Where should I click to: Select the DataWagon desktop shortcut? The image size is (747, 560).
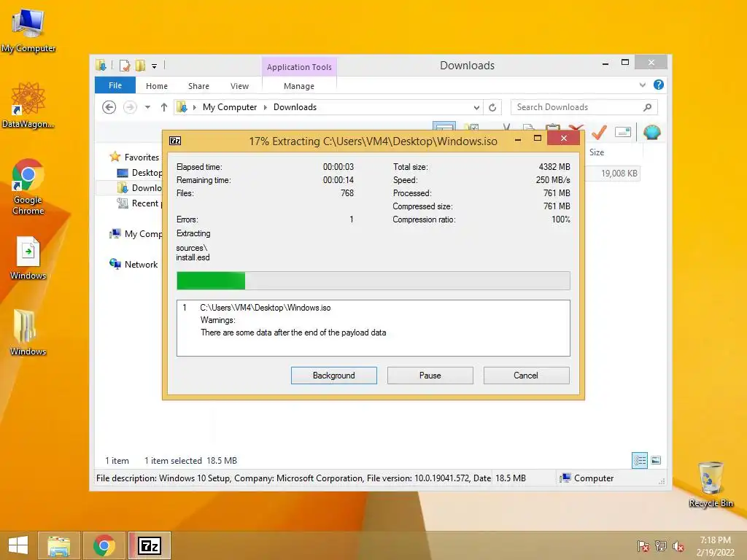pyautogui.click(x=28, y=105)
